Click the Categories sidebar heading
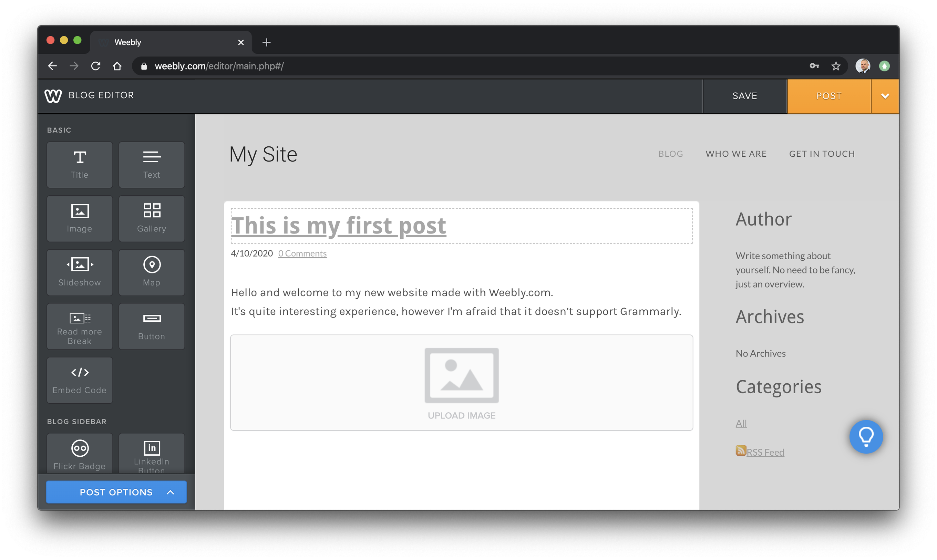The image size is (937, 560). [779, 387]
